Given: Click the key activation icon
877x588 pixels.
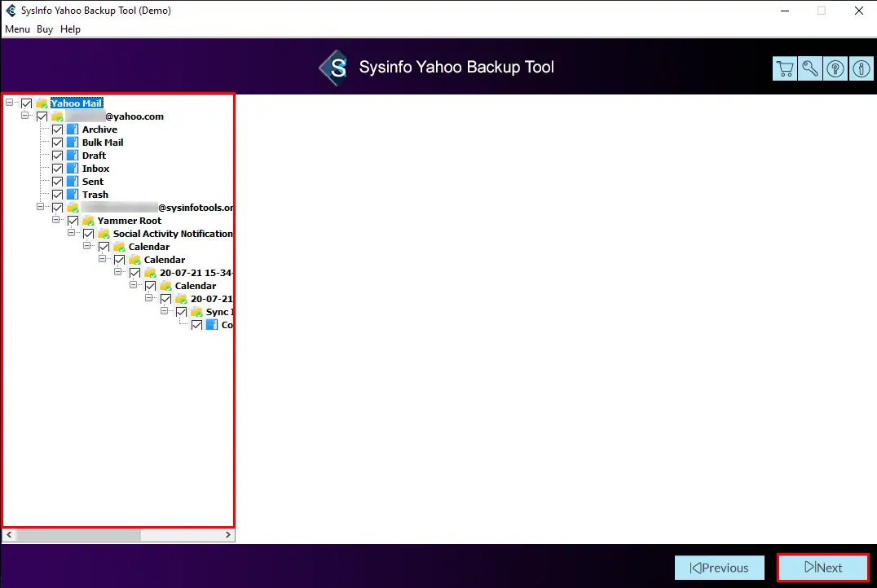Looking at the screenshot, I should click(x=810, y=68).
